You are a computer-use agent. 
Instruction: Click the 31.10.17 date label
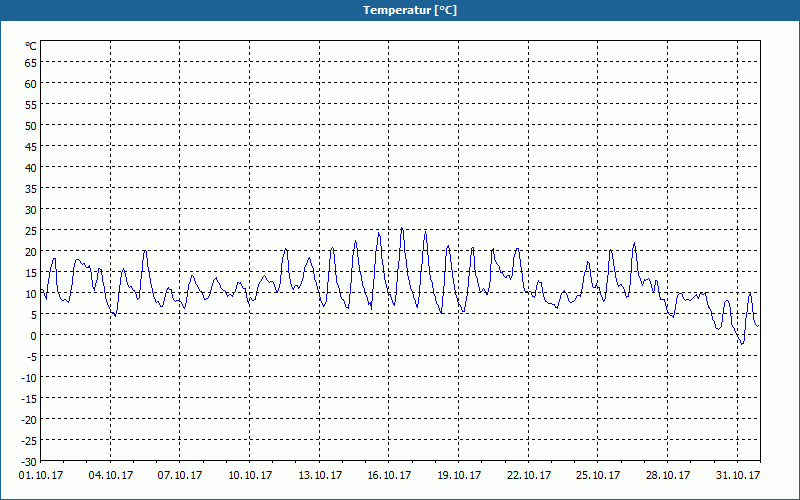point(738,476)
